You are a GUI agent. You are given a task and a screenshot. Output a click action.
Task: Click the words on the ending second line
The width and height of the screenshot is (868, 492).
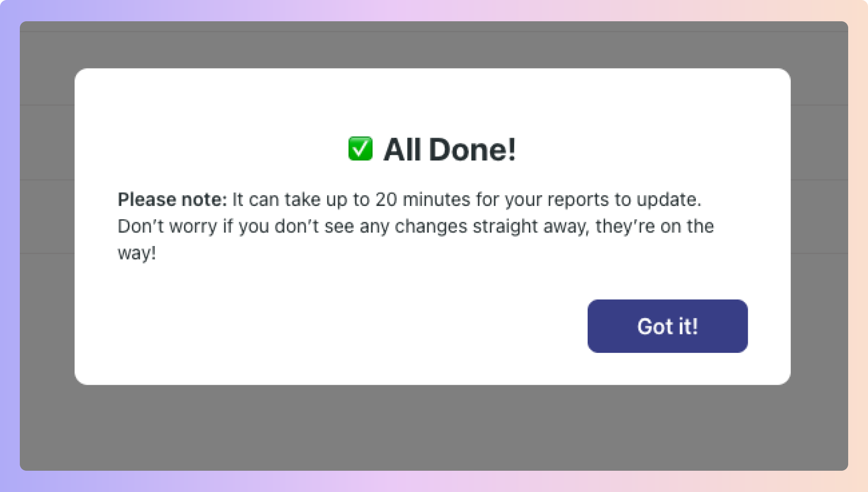(x=687, y=226)
